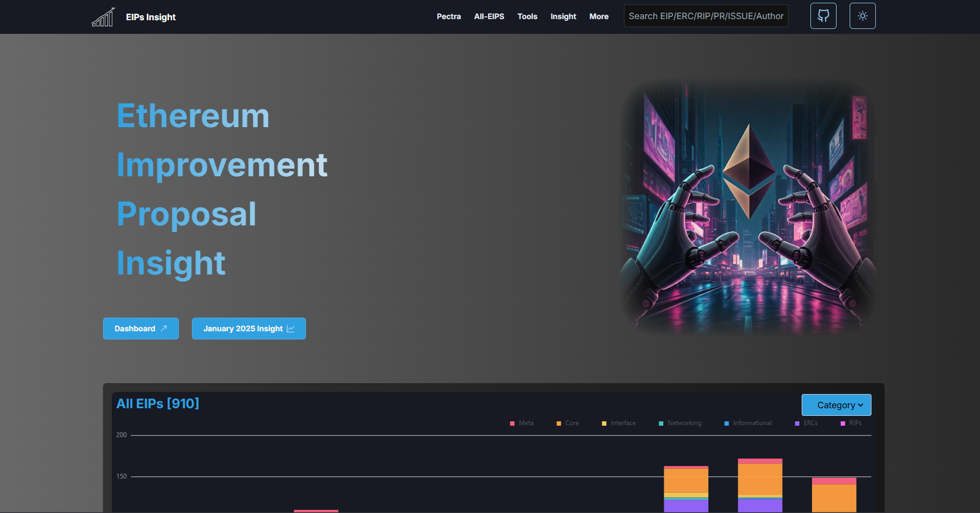Go to the All-EIPS nav item

(489, 16)
